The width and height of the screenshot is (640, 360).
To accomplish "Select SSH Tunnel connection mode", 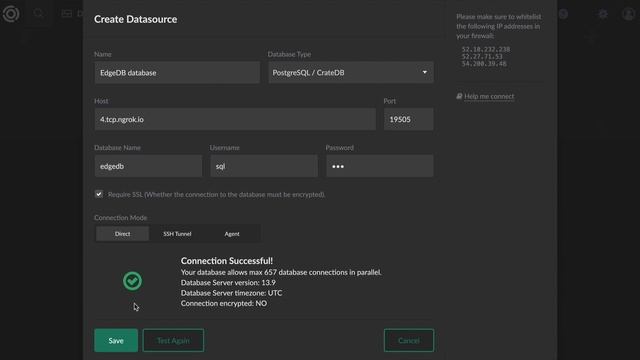I will point(177,234).
